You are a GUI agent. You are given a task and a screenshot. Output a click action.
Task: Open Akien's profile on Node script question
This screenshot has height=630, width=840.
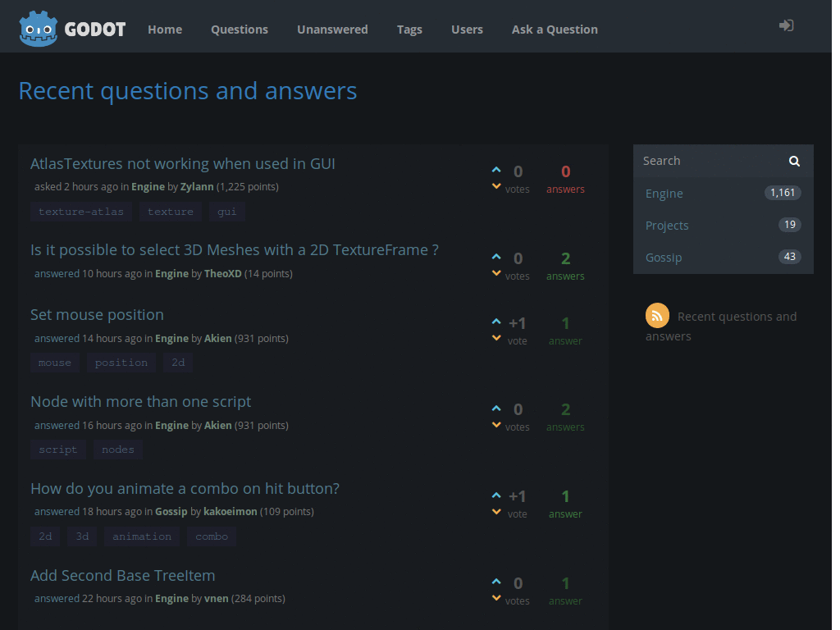pyautogui.click(x=218, y=425)
